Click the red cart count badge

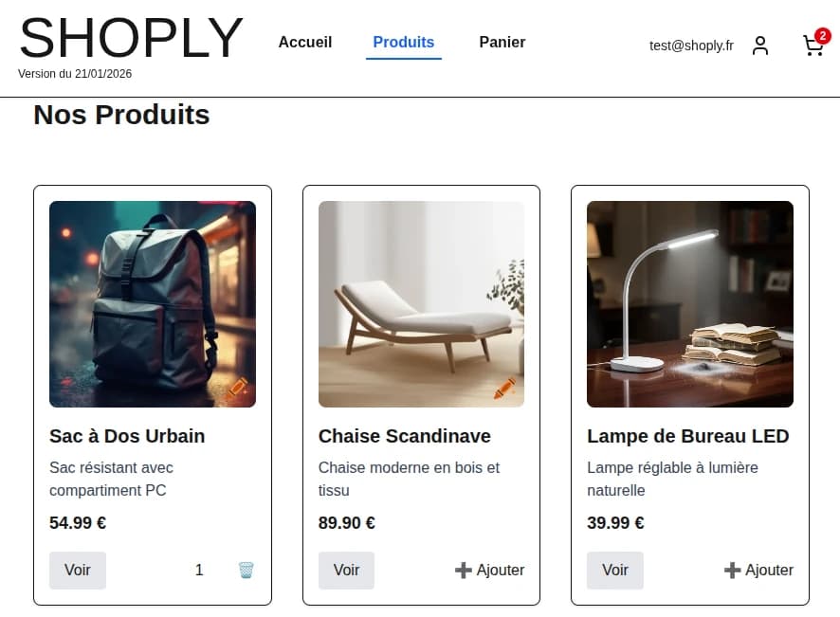pos(822,36)
